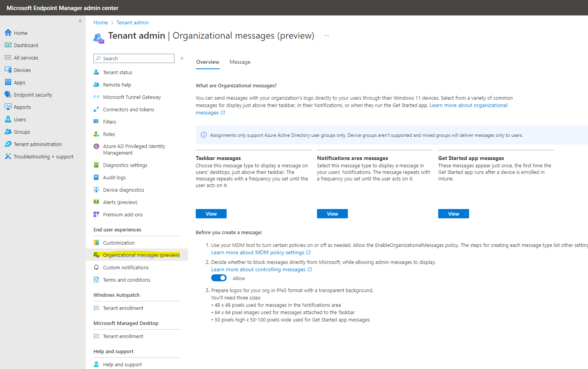This screenshot has height=369, width=588.
Task: View Taskbar messages
Action: (x=211, y=213)
